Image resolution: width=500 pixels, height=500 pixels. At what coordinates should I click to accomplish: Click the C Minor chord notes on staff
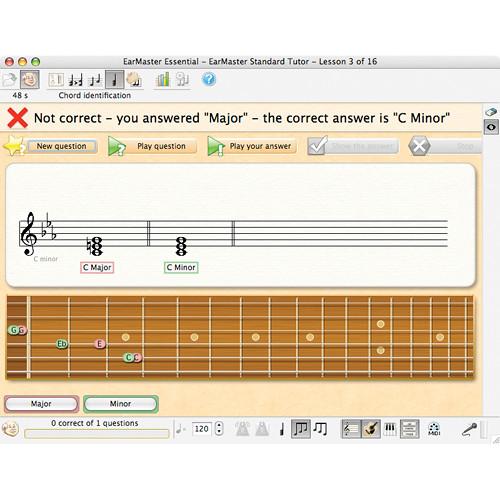181,246
